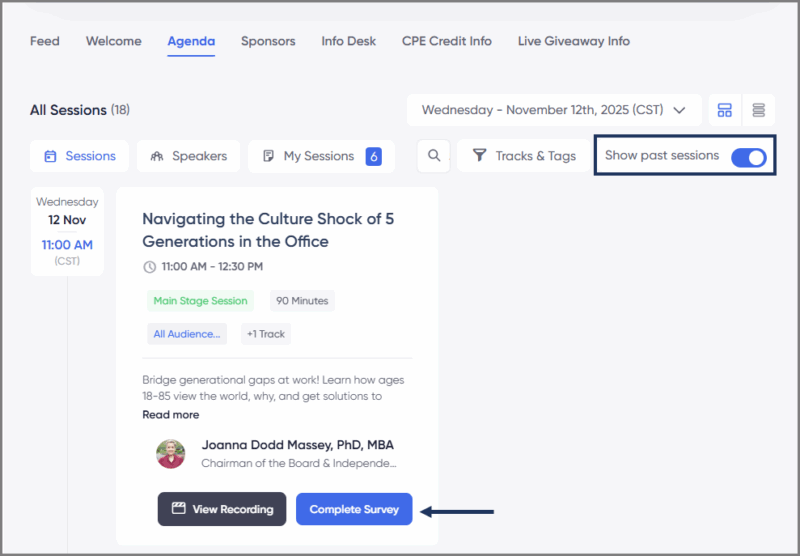800x556 pixels.
Task: Expand description with Read more
Action: click(170, 415)
